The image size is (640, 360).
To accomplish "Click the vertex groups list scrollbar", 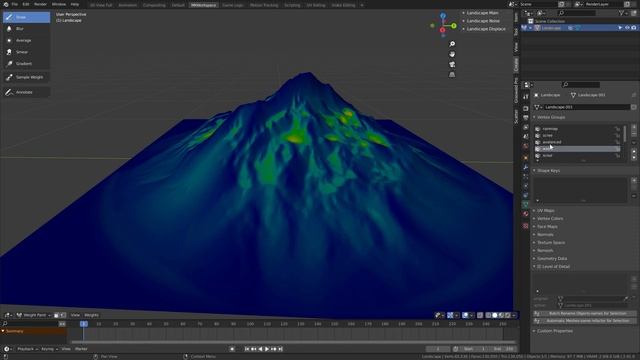I will point(625,134).
